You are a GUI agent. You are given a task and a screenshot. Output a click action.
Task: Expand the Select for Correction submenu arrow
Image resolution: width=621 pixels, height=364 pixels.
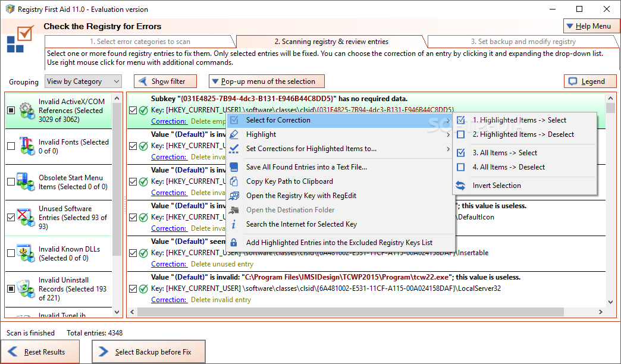tap(448, 120)
